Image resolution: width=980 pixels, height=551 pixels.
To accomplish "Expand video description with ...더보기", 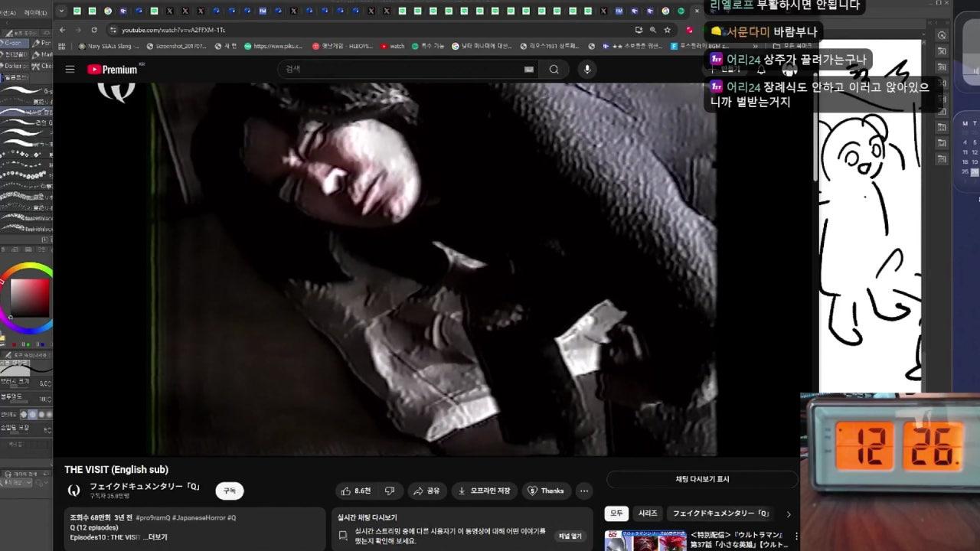I will (155, 537).
